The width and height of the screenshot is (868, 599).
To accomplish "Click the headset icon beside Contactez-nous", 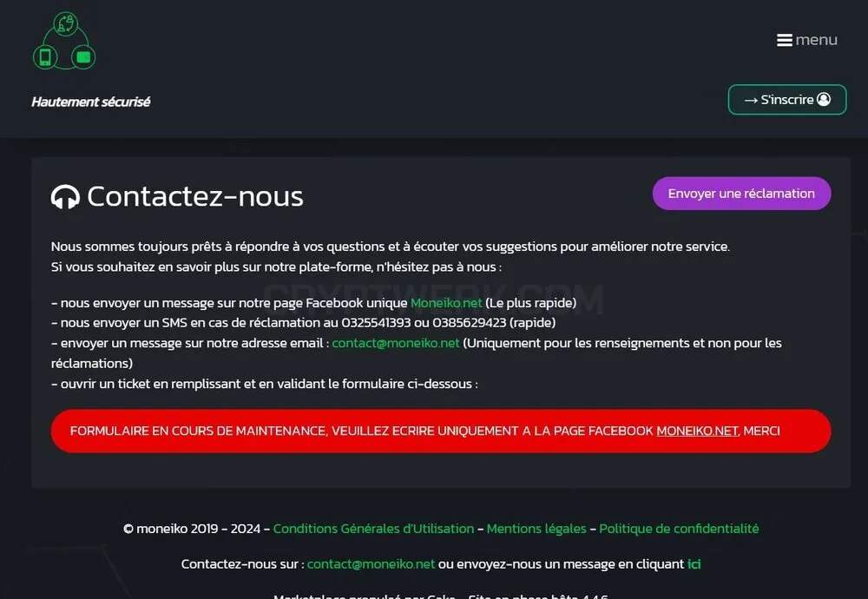I will 65,196.
